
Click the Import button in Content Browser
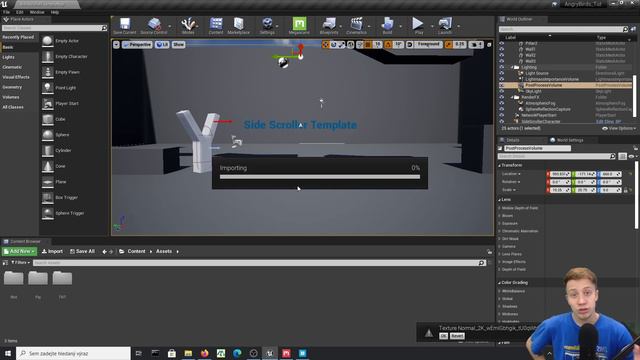(52, 251)
